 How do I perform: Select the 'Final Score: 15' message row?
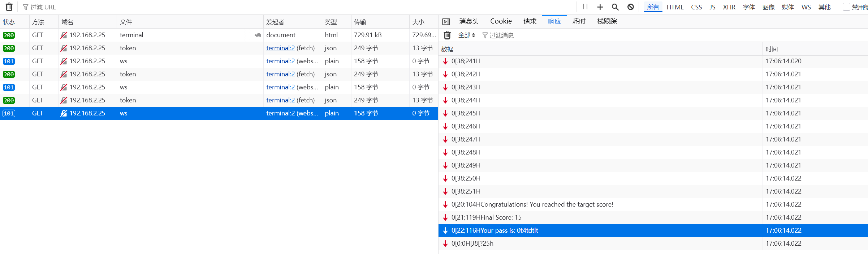(486, 217)
